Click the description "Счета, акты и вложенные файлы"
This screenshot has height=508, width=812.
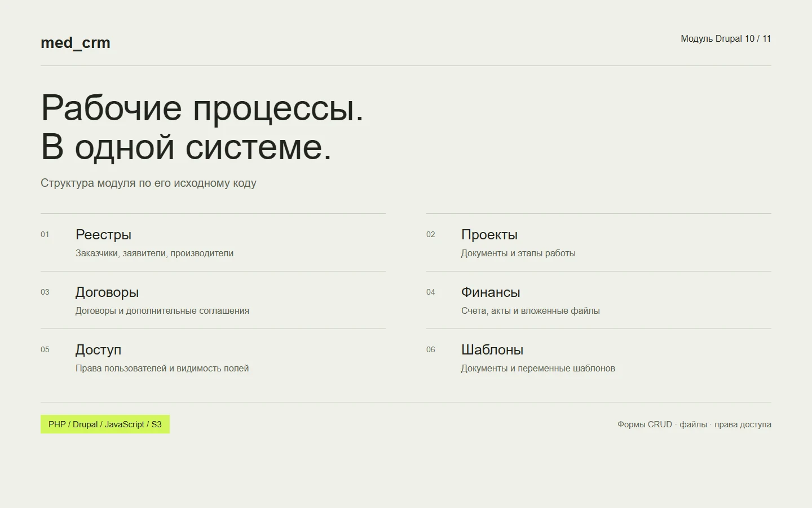(531, 311)
